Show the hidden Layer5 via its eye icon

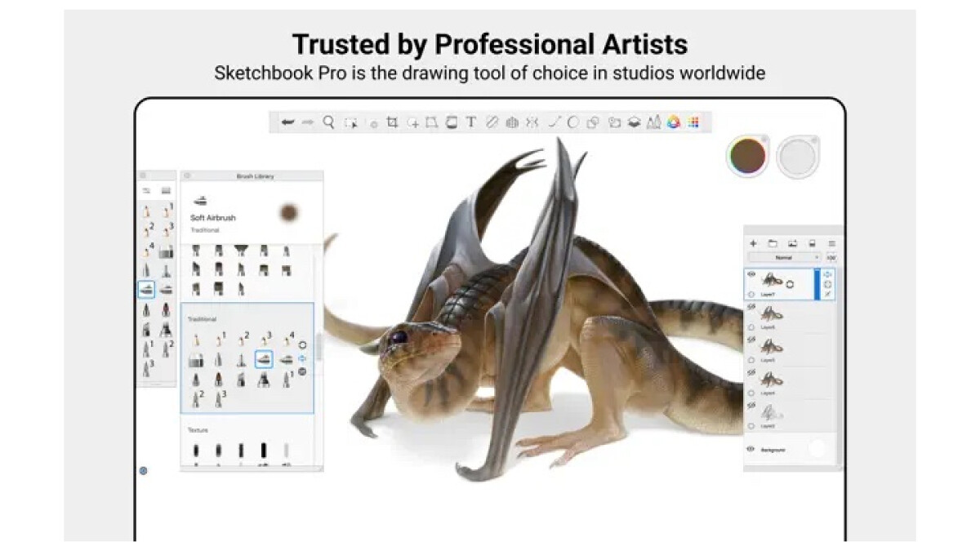click(x=751, y=339)
